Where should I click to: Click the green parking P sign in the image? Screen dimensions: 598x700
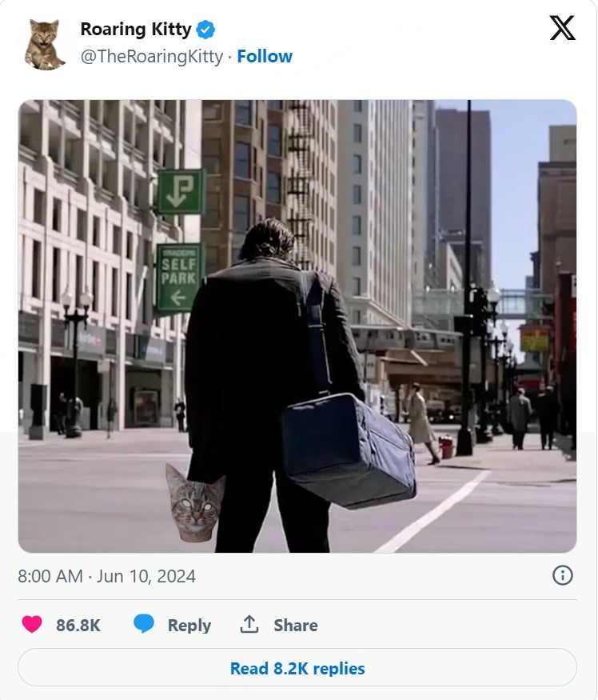tap(181, 191)
